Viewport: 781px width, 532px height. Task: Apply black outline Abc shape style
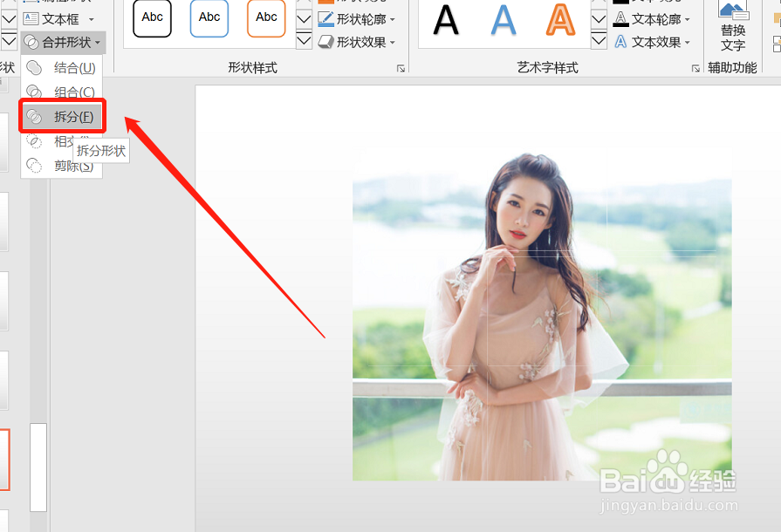[x=153, y=18]
